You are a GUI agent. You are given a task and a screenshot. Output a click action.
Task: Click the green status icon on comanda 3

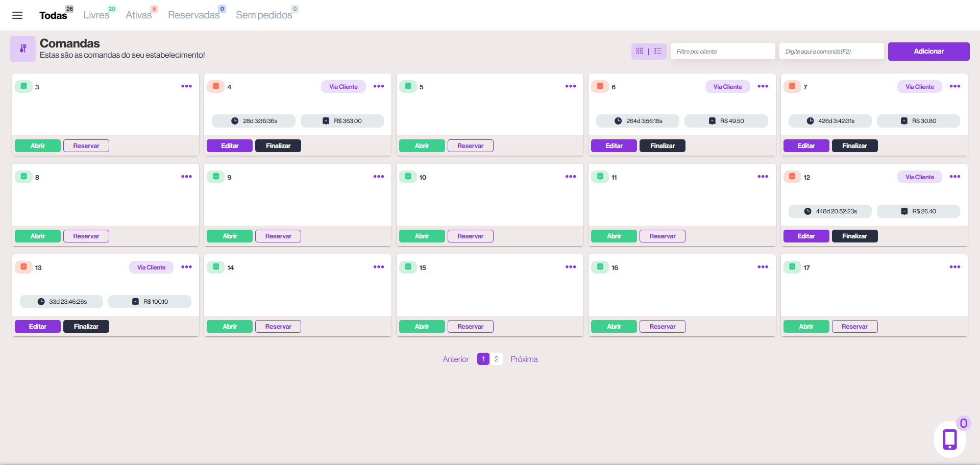23,86
